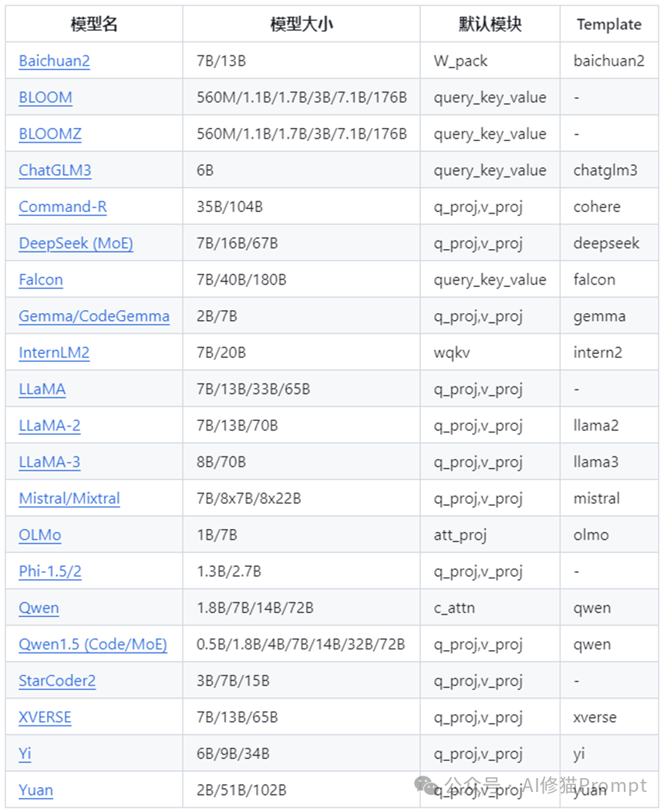The height and width of the screenshot is (812, 667).
Task: Open the Qwen1.5 (Code/MoE) link
Action: point(93,645)
